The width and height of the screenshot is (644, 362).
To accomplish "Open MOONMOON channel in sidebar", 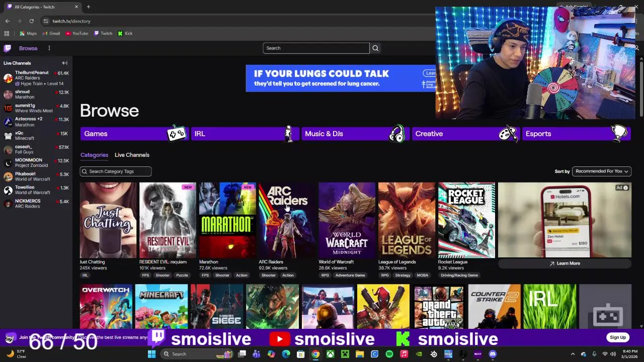I will click(36, 162).
